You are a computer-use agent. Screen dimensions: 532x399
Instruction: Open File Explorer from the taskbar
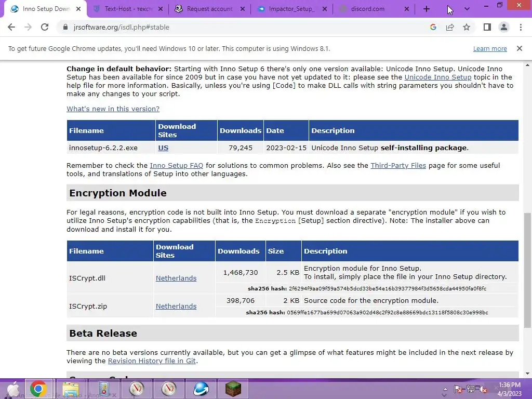tap(71, 389)
